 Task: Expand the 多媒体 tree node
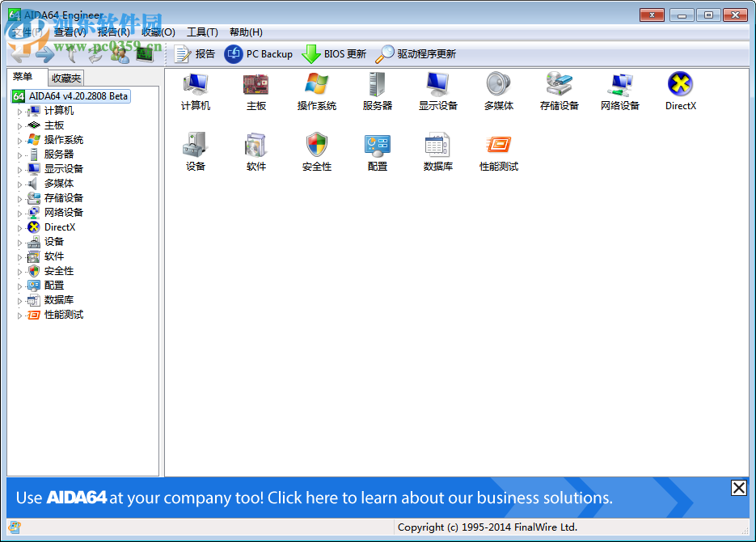click(x=19, y=184)
